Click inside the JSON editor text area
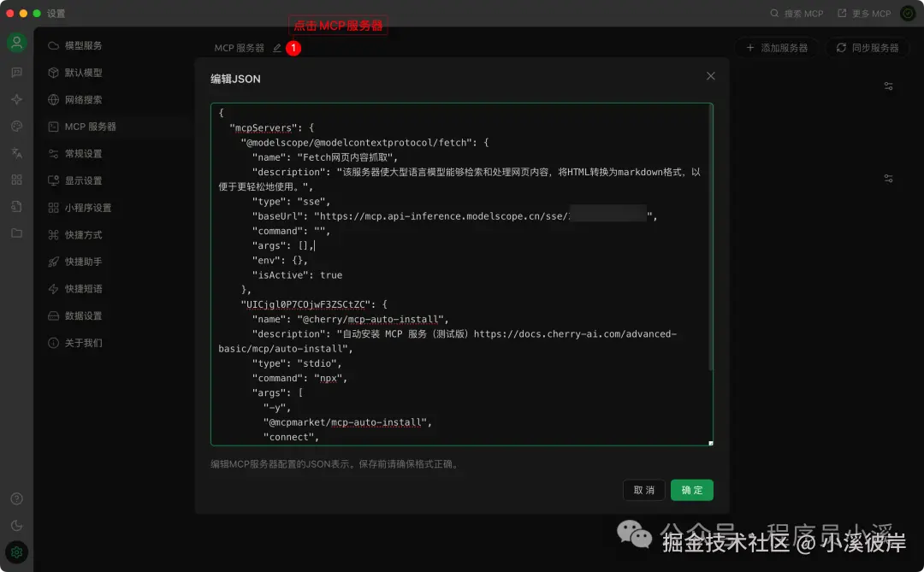The height and width of the screenshot is (572, 924). click(462, 274)
